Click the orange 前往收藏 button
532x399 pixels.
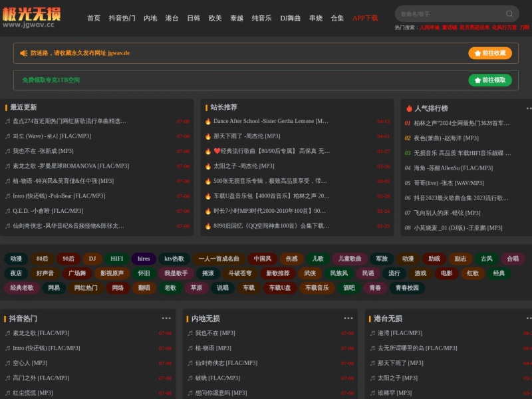click(x=490, y=53)
